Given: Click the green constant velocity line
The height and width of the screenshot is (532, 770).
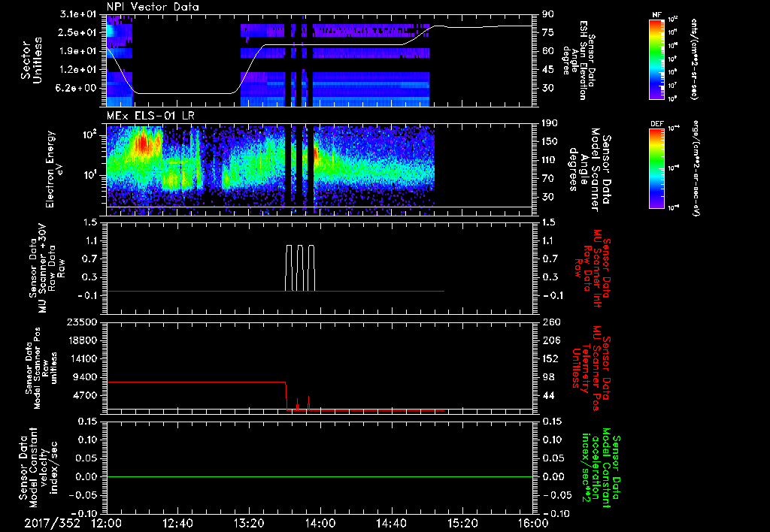Looking at the screenshot, I should (x=320, y=476).
